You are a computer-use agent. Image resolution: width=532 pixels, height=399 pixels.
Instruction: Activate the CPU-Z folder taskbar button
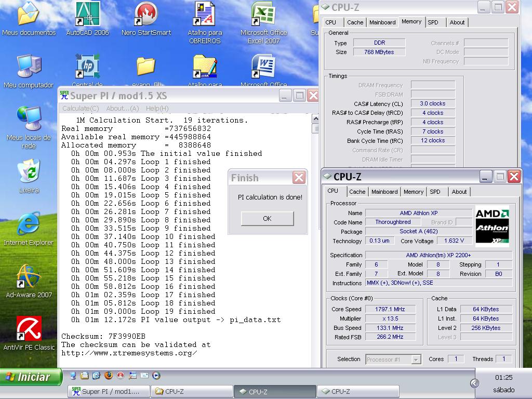coord(192,392)
